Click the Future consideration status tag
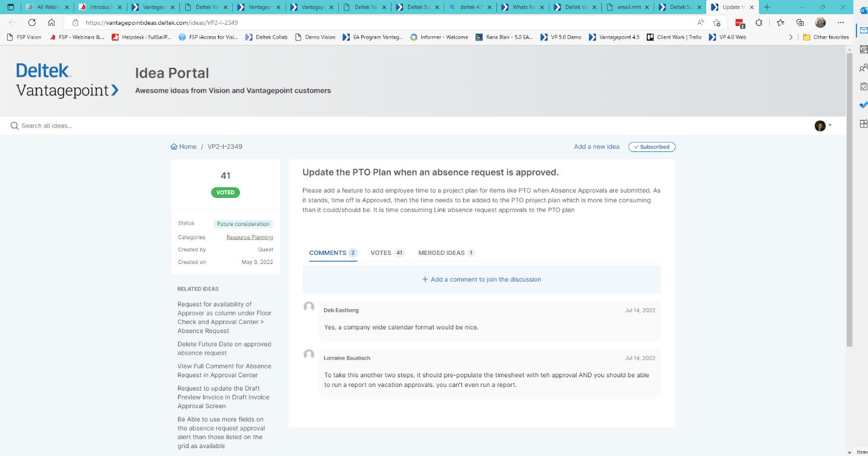Screen dimensions: 868x456 click(x=243, y=224)
